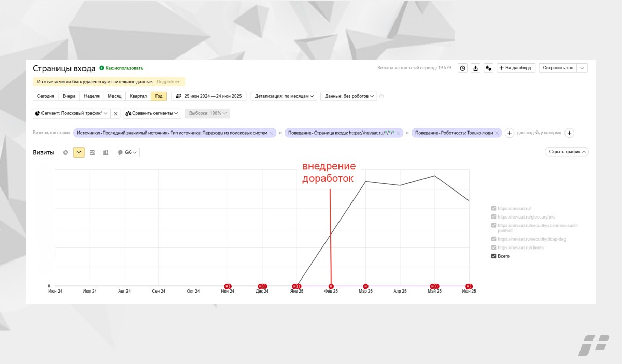This screenshot has height=364, width=622.
Task: Open the Как использовать help link
Action: point(124,68)
